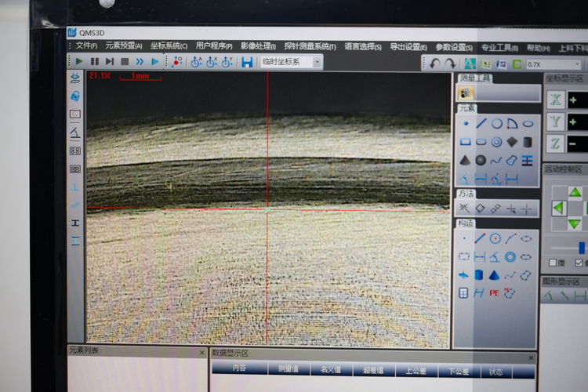Image resolution: width=588 pixels, height=392 pixels.
Task: Click the Z axis coordinate button
Action: 555,143
